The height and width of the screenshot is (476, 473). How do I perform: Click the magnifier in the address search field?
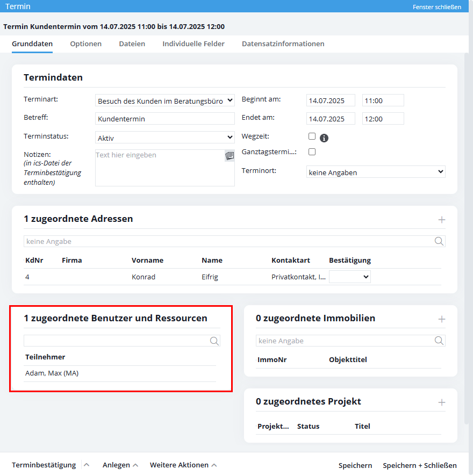[439, 241]
